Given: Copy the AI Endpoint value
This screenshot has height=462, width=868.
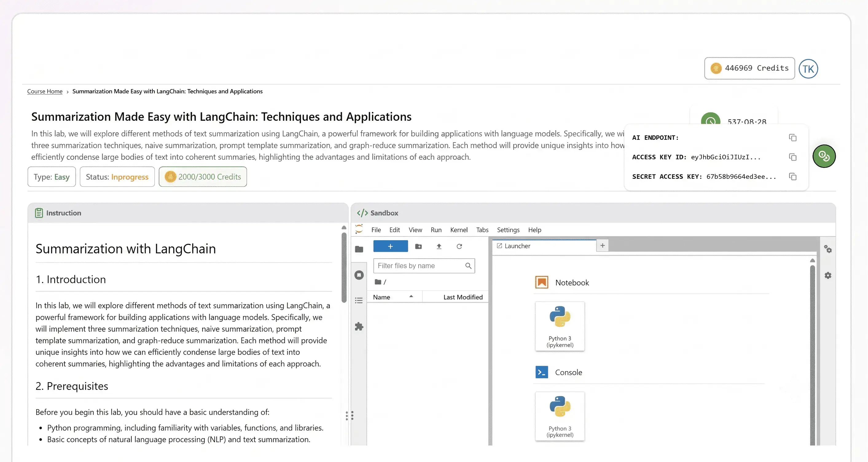Looking at the screenshot, I should pyautogui.click(x=792, y=138).
